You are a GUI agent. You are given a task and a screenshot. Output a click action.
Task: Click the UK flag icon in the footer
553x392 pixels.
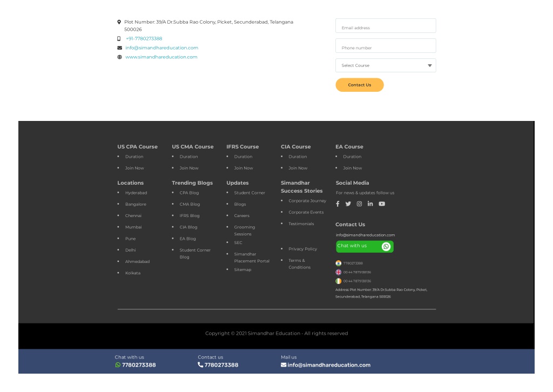338,272
